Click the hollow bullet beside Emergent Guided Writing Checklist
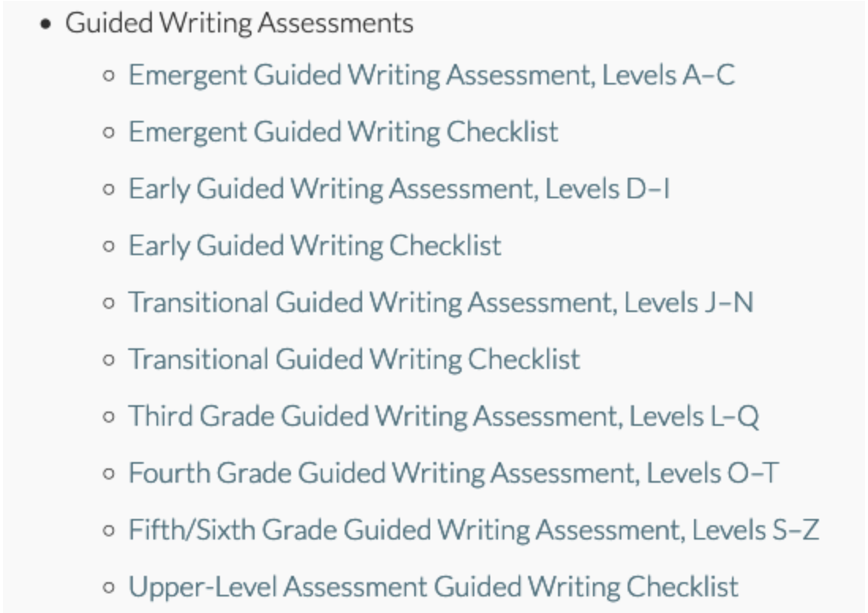Screen dimensions: 868x613 tap(109, 133)
